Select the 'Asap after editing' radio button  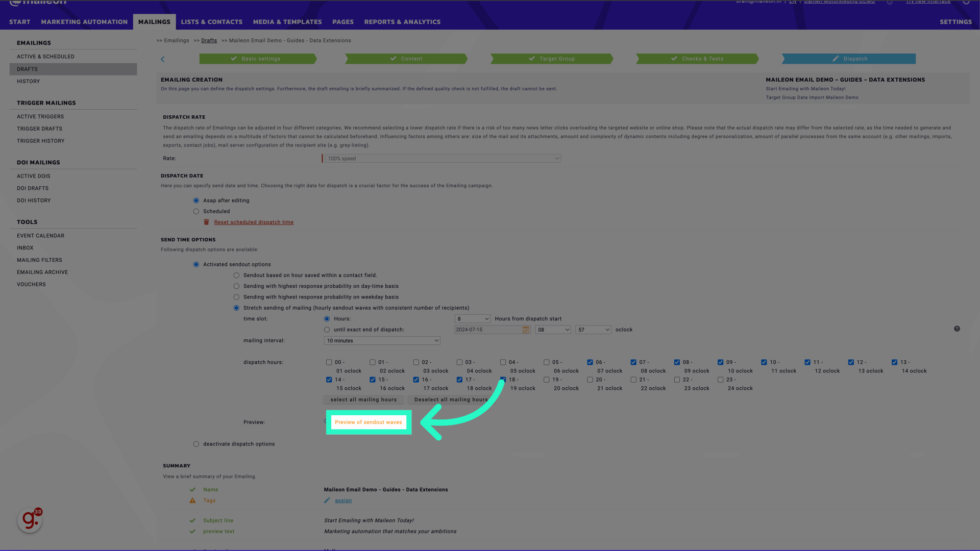[196, 201]
